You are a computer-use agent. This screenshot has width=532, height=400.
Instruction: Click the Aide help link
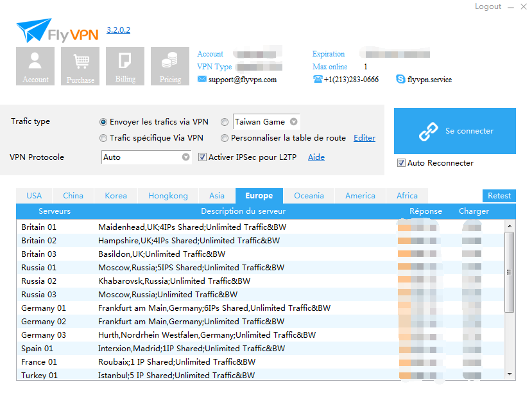click(x=316, y=157)
